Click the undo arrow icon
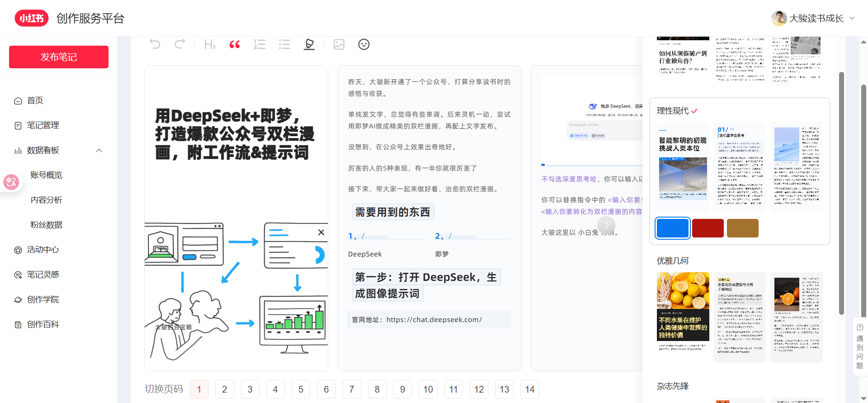The image size is (868, 403). (155, 44)
